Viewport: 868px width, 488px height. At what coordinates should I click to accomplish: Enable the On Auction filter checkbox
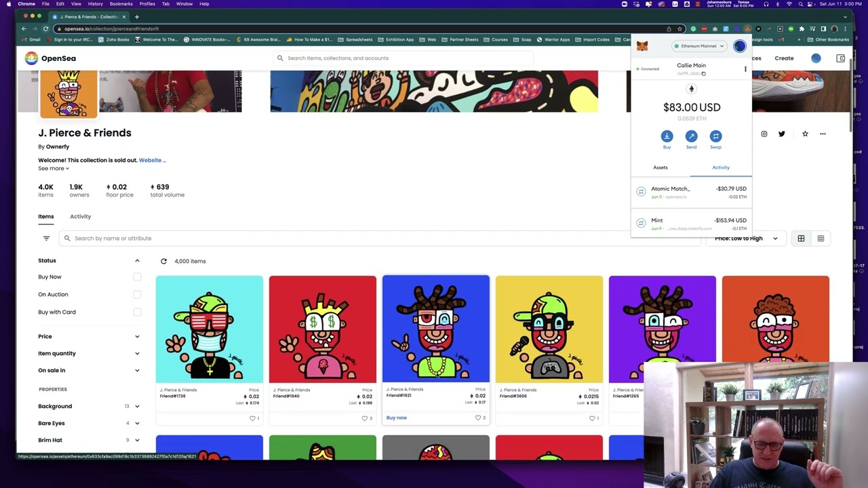(x=137, y=295)
